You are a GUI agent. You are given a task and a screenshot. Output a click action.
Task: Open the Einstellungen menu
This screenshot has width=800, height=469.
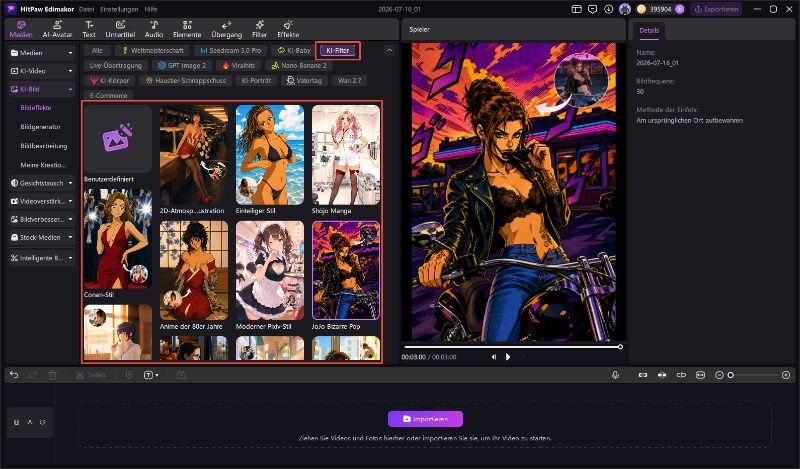pos(119,9)
